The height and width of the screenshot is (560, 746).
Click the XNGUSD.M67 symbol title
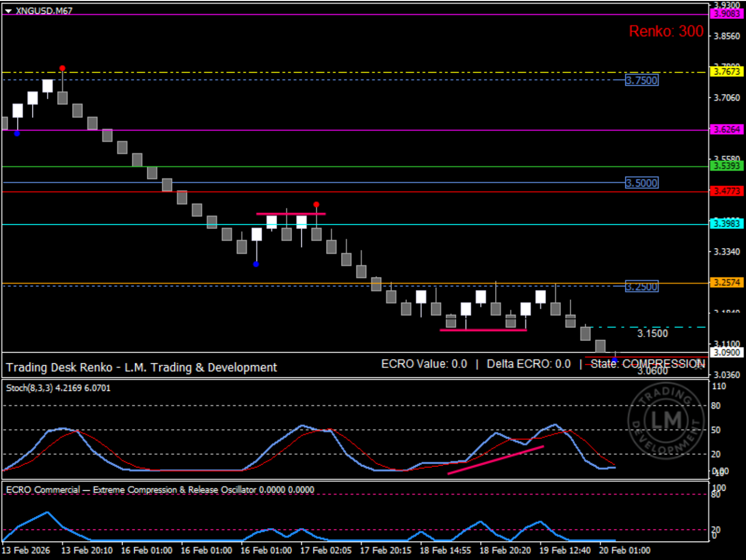click(x=44, y=11)
